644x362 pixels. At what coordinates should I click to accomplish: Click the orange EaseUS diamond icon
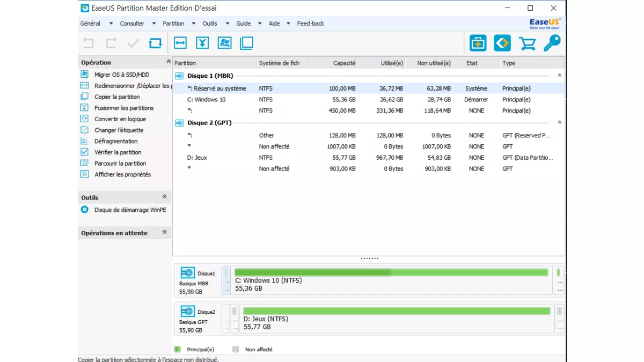coord(502,42)
